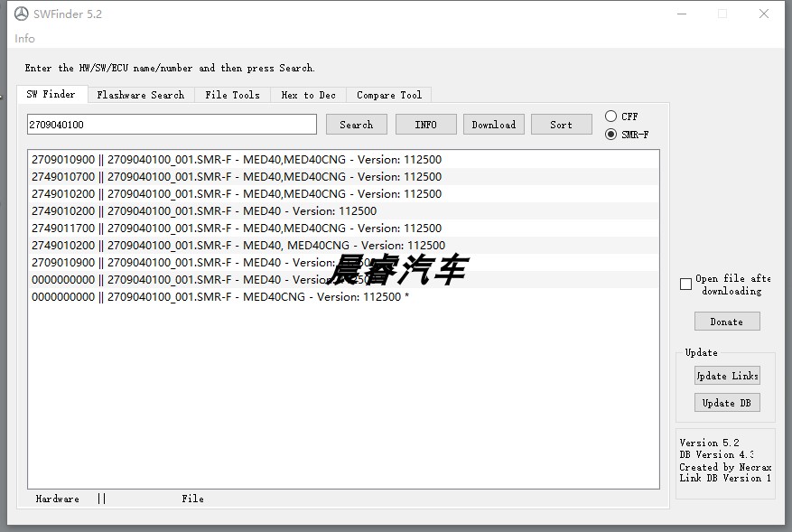792x532 pixels.
Task: Click the 'Created by Necrax' text
Action: click(x=725, y=467)
